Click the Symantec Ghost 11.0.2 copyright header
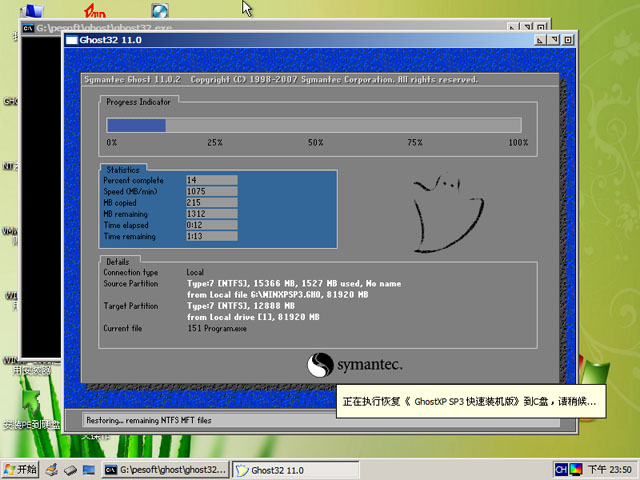The image size is (640, 480). pos(281,80)
